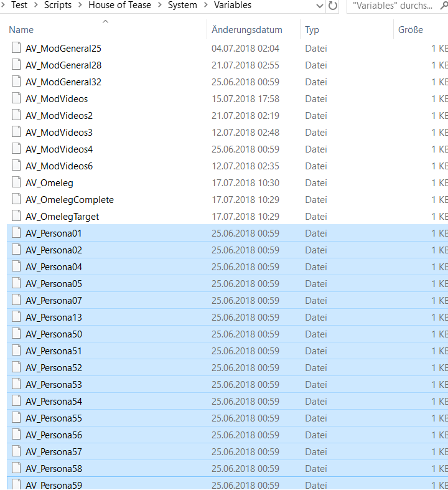Click the date in AV_ModVideos4 row

(x=245, y=149)
